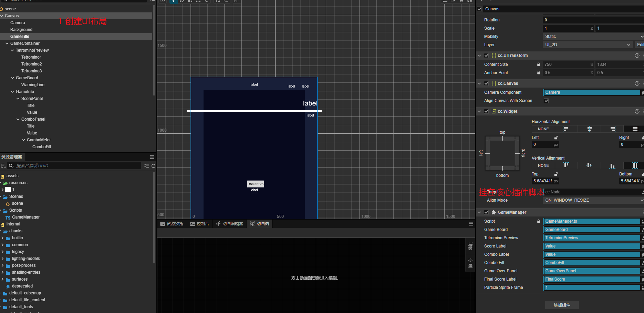Disable the cc.Widget component checkbox
The width and height of the screenshot is (644, 313).
point(486,111)
